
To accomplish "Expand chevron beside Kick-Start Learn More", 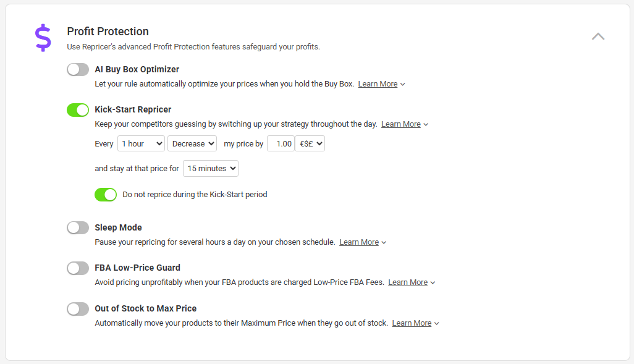I will pyautogui.click(x=426, y=125).
